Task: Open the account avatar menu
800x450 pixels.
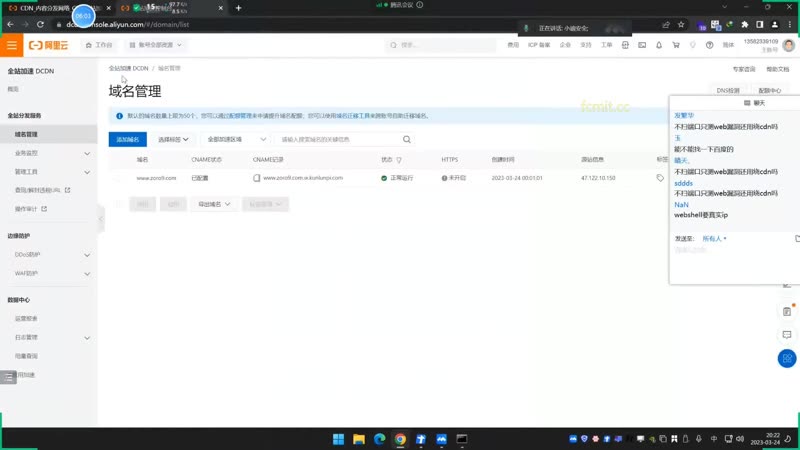Action: coord(788,45)
